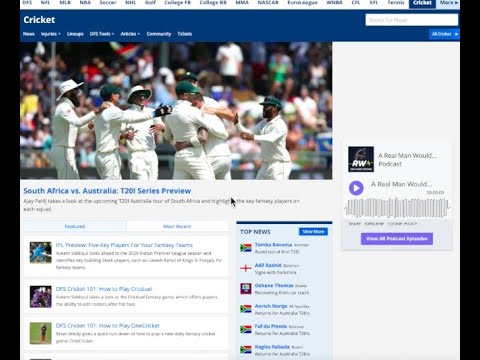Click the South Africa flag beside Anrich Nortje
Screen dimensions: 480x360
(x=246, y=309)
